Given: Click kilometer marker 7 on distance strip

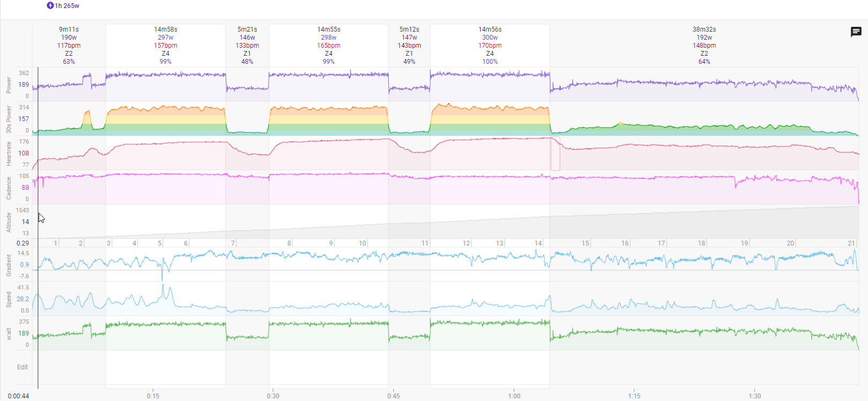Looking at the screenshot, I should [x=233, y=243].
